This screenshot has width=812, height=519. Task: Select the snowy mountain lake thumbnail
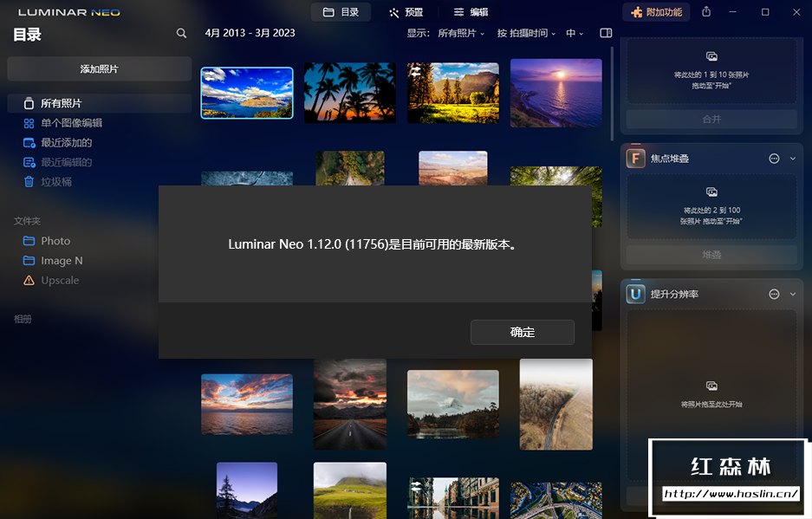click(x=453, y=404)
